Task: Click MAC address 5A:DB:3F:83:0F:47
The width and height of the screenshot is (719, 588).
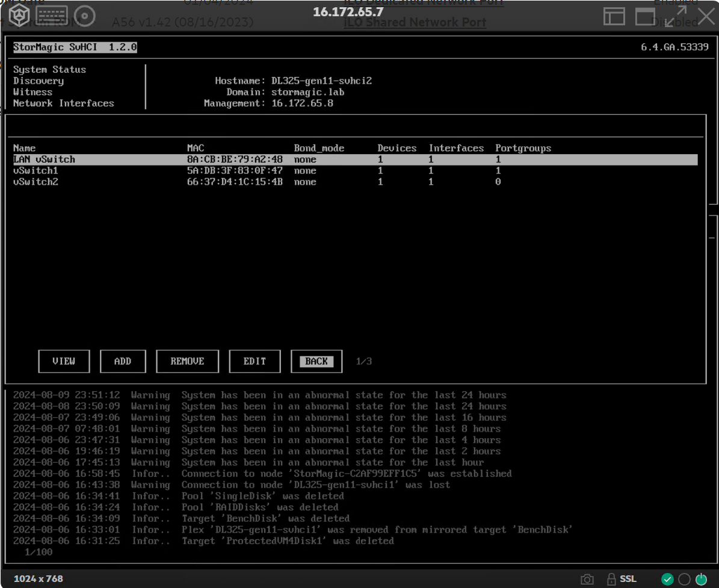Action: point(235,170)
